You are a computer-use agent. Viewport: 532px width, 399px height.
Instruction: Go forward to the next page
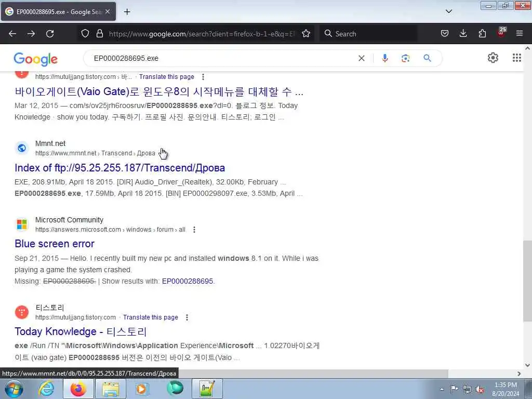tap(31, 34)
